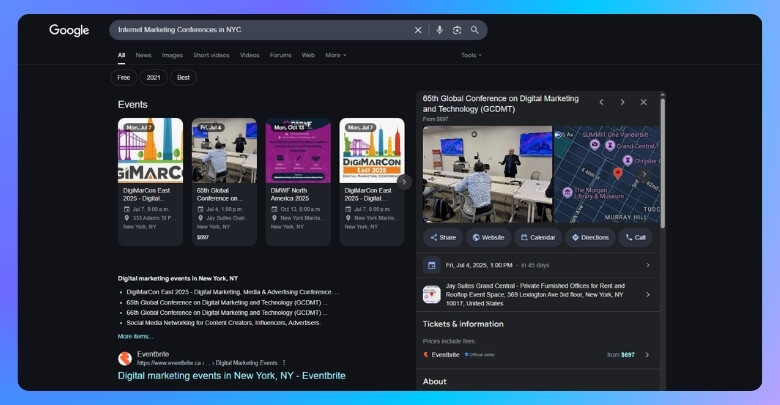
Task: Select the All search tab
Action: (121, 55)
